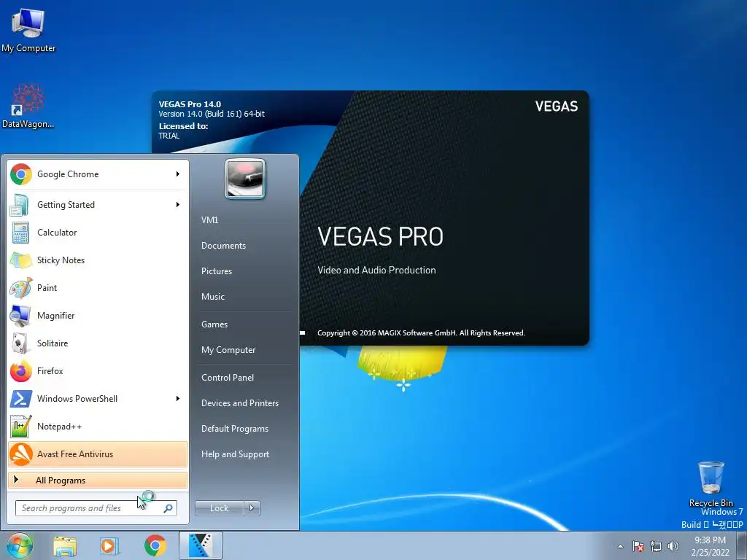Open the network tray icon

[656, 547]
